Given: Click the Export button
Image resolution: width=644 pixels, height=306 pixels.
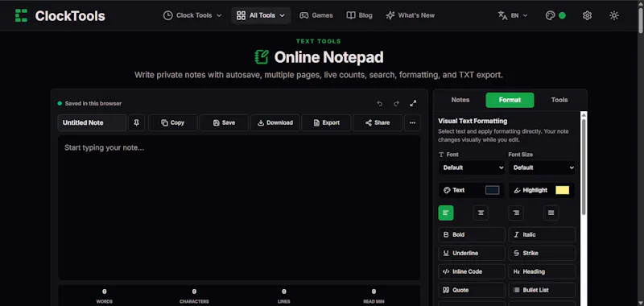Looking at the screenshot, I should pyautogui.click(x=326, y=123).
